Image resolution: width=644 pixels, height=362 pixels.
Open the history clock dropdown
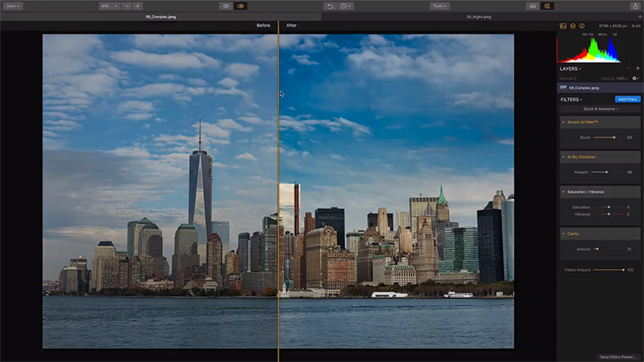coord(346,6)
